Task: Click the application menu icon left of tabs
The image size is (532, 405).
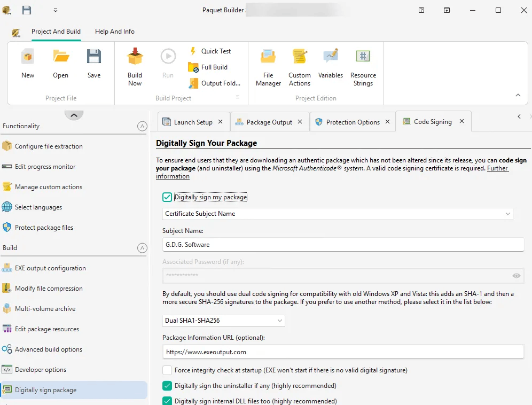Action: click(x=15, y=33)
